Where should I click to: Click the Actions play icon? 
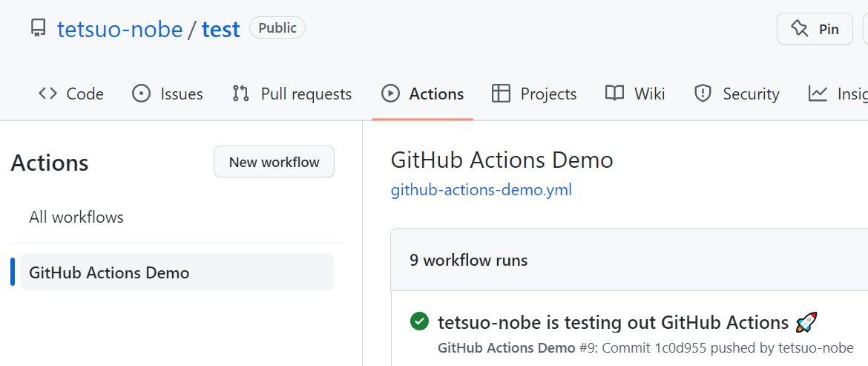[390, 94]
